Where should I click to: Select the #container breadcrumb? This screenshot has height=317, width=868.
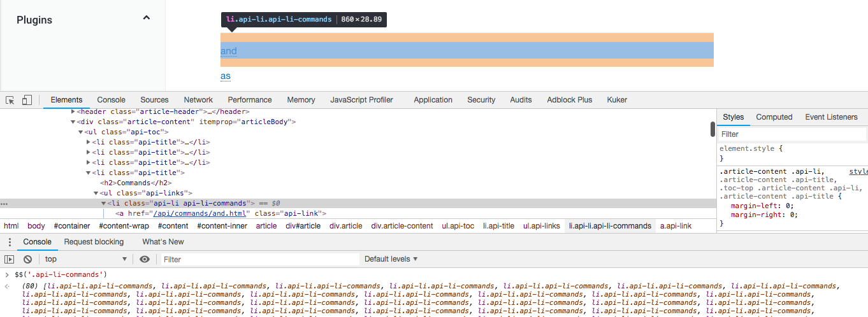point(72,226)
